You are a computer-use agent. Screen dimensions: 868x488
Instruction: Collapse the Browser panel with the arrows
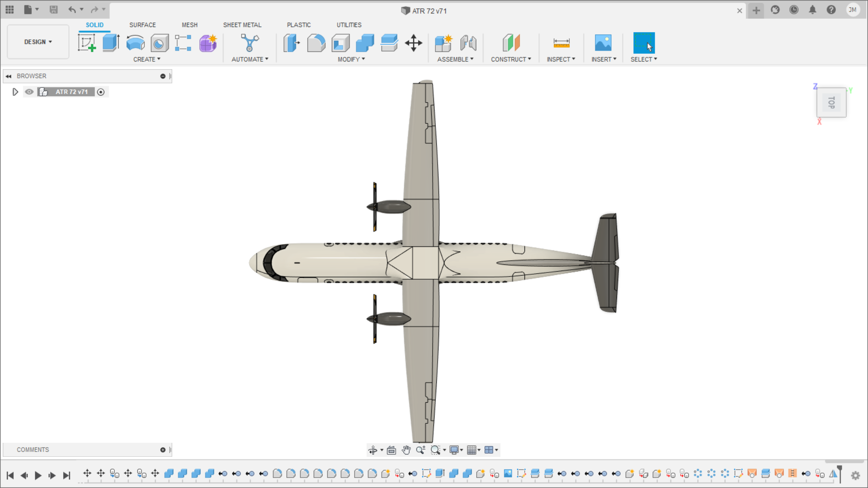pyautogui.click(x=9, y=76)
